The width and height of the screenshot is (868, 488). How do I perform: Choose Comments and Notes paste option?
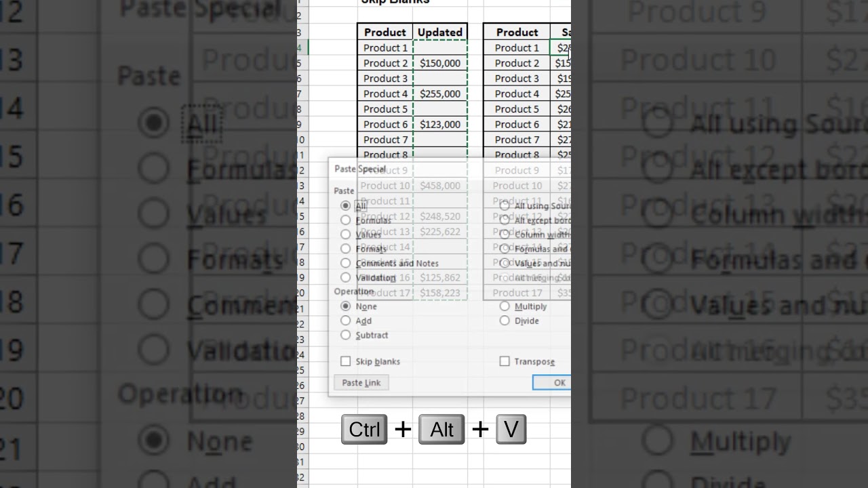tap(346, 263)
